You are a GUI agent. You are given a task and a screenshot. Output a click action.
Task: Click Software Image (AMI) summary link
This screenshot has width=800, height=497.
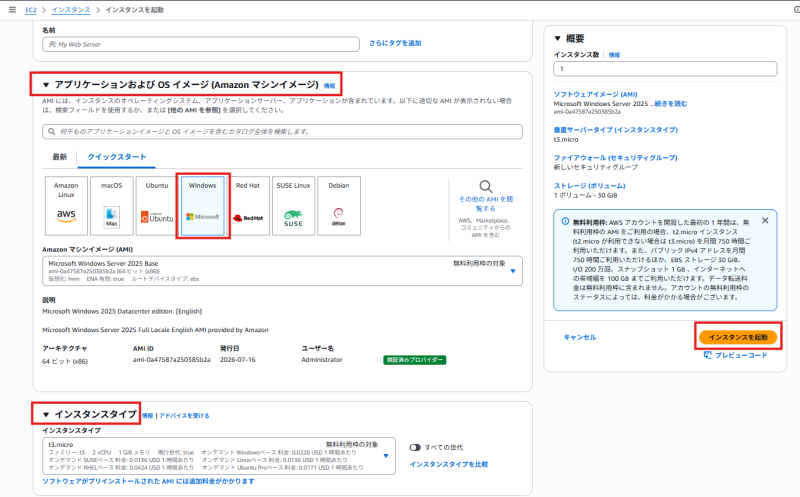(595, 94)
